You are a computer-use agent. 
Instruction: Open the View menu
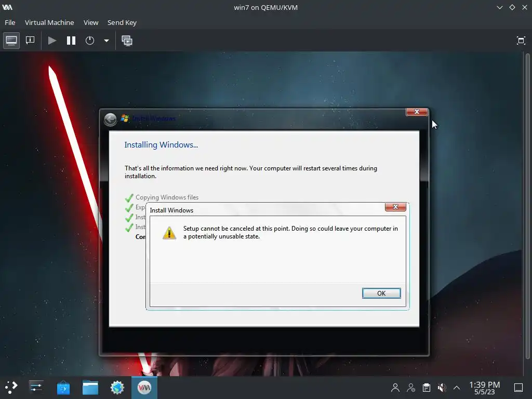pyautogui.click(x=91, y=22)
